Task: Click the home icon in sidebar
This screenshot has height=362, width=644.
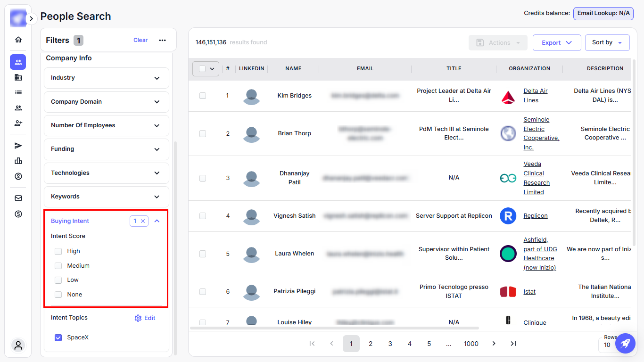Action: pos(18,40)
